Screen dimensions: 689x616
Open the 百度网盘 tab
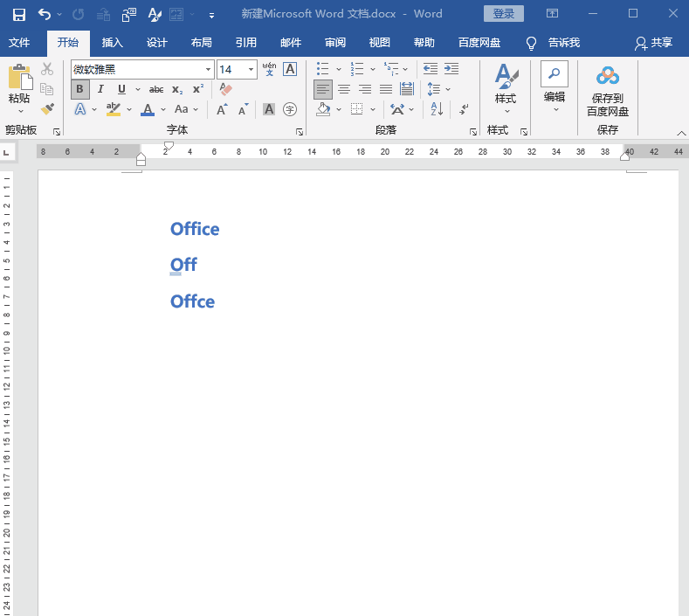pyautogui.click(x=479, y=43)
